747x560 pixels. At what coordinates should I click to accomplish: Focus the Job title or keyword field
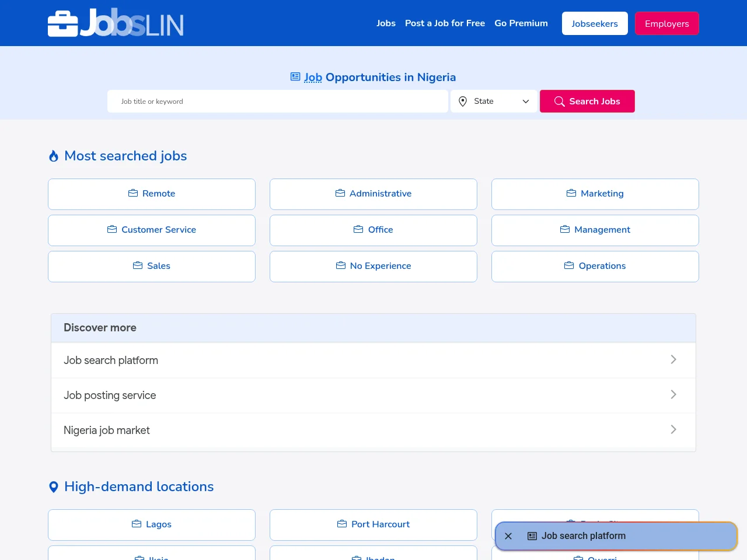coord(278,101)
